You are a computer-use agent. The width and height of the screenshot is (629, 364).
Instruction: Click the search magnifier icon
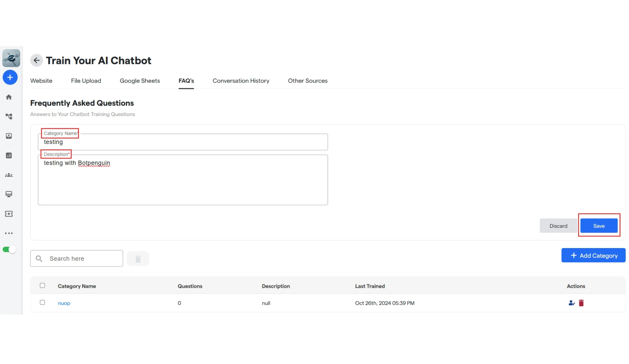click(x=39, y=259)
